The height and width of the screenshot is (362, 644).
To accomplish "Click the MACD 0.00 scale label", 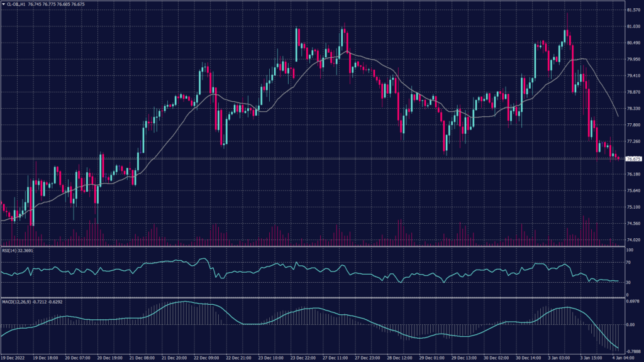I will click(x=631, y=325).
